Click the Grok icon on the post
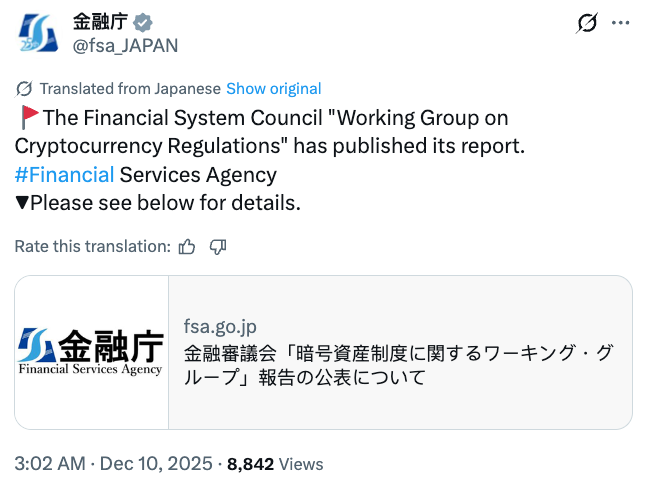This screenshot has height=486, width=651. coord(588,22)
